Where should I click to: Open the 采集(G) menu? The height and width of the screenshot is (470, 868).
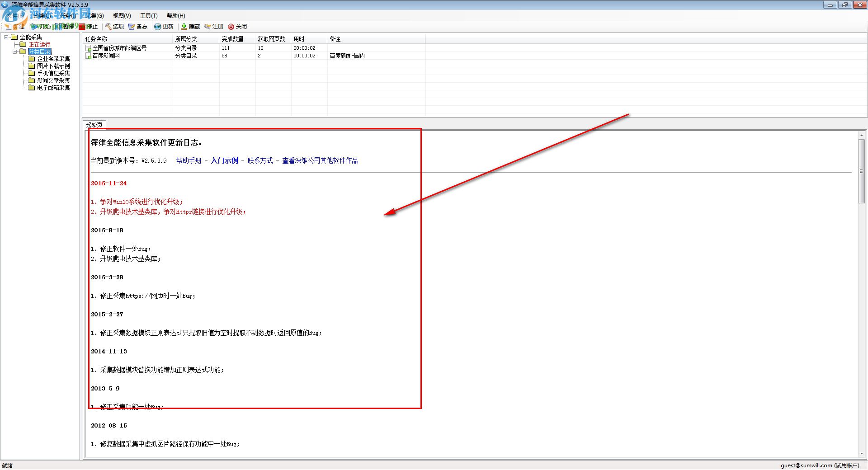pyautogui.click(x=94, y=15)
